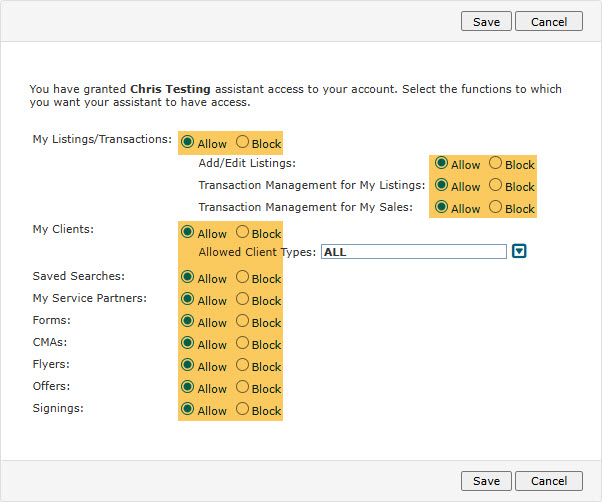Click the bottom Save button

[x=486, y=481]
